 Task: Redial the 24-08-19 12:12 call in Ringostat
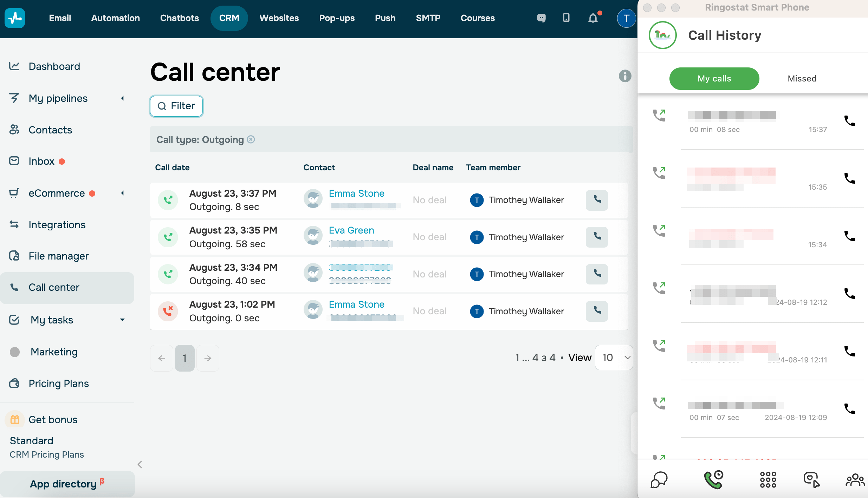tap(849, 294)
